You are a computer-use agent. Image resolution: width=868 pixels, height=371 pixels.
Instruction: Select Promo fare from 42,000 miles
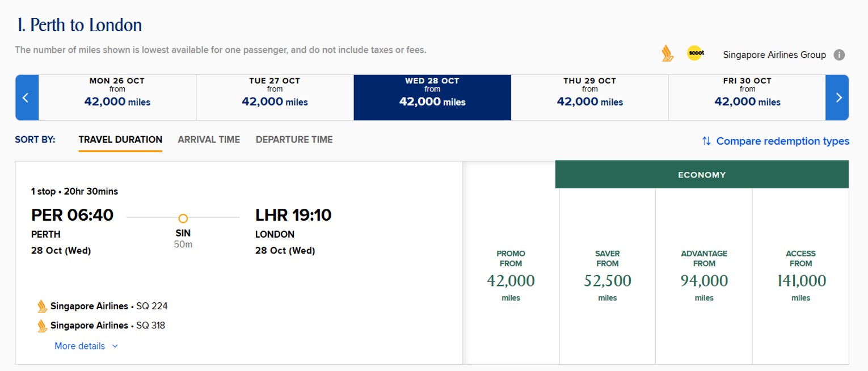511,276
